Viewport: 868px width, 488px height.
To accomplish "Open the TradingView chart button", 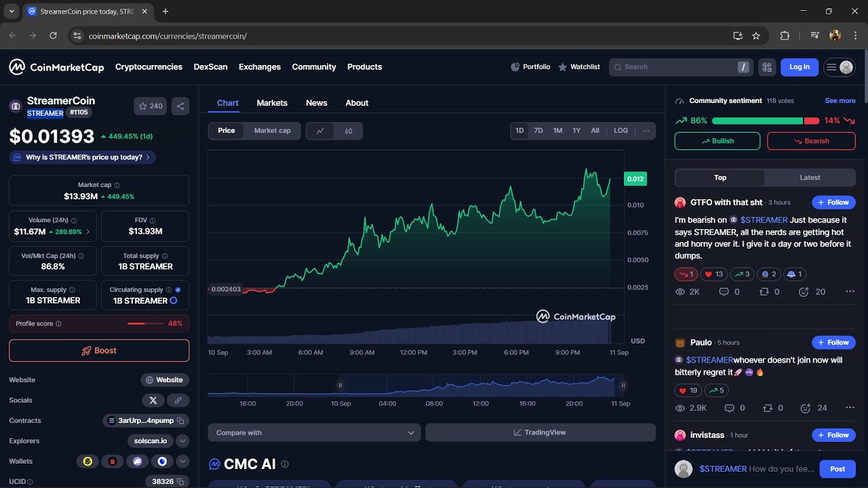I will pos(540,432).
